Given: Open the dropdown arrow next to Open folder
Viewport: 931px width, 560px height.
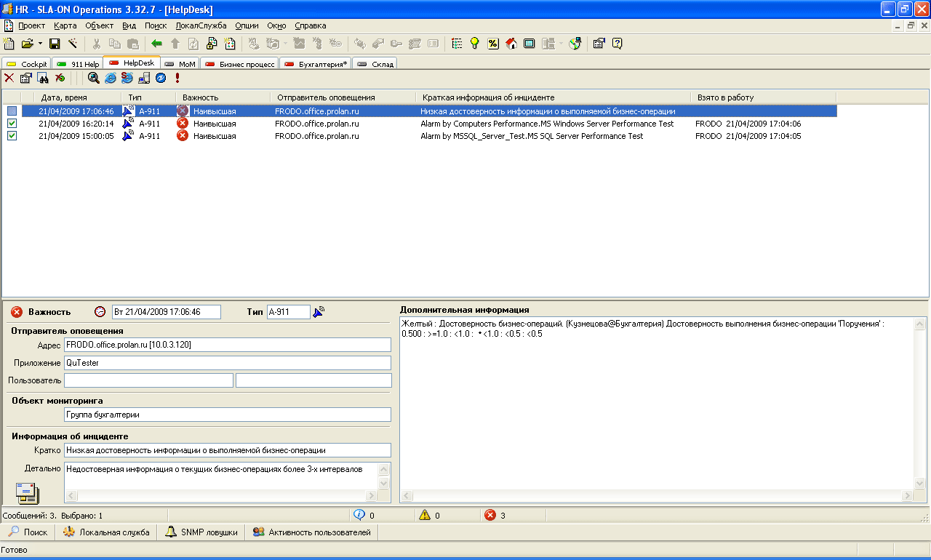Looking at the screenshot, I should click(x=40, y=44).
